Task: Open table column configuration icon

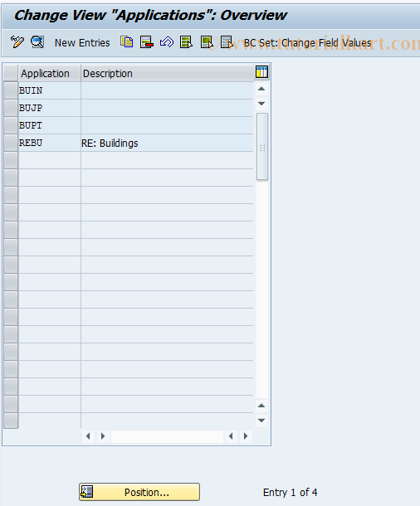Action: pyautogui.click(x=261, y=72)
